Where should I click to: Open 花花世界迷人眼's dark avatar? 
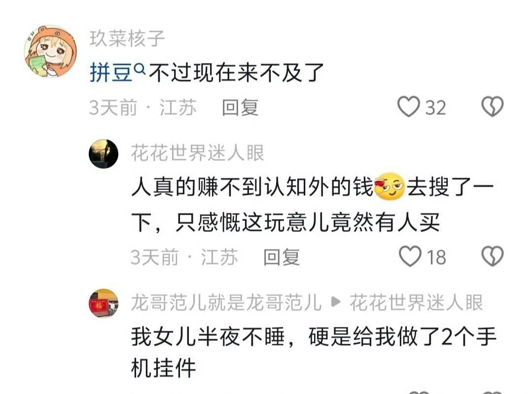click(104, 154)
